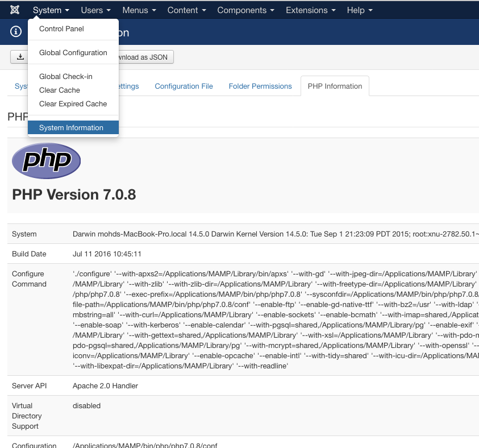This screenshot has height=448, width=479.
Task: Choose Clear Cache from the menu
Action: point(73,90)
